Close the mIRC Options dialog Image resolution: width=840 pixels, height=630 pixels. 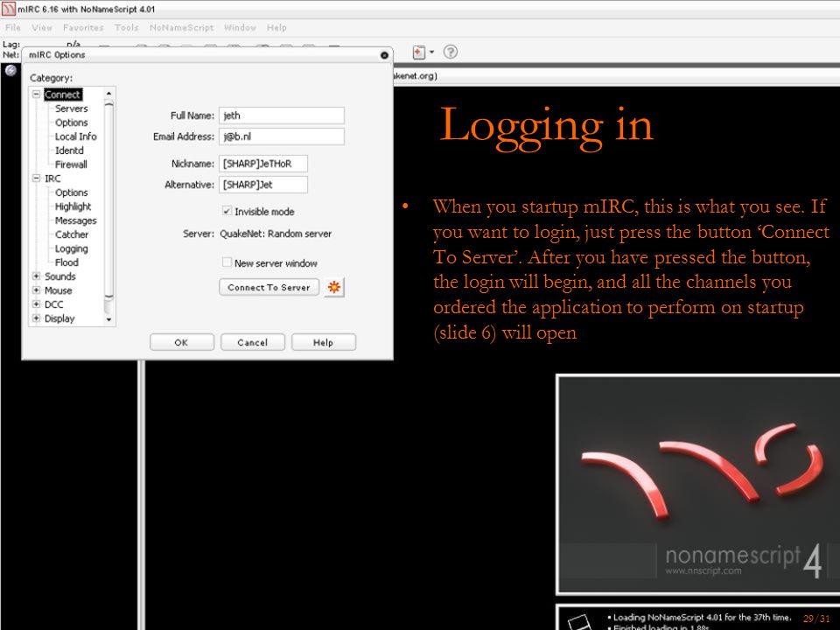[x=384, y=55]
